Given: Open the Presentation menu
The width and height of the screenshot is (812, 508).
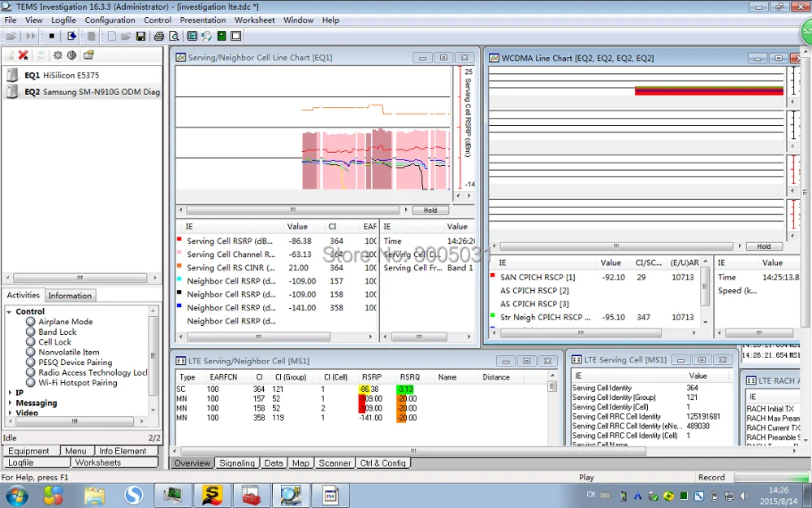Looking at the screenshot, I should (202, 20).
